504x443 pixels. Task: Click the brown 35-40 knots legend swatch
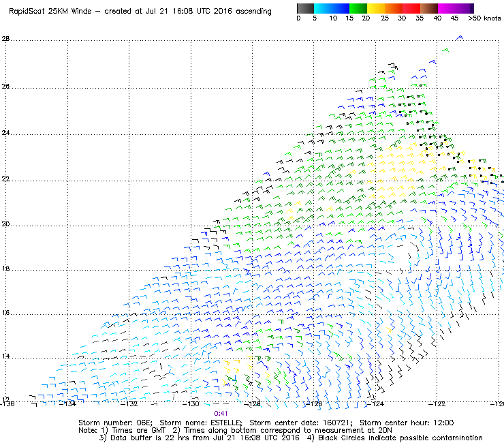click(x=429, y=8)
